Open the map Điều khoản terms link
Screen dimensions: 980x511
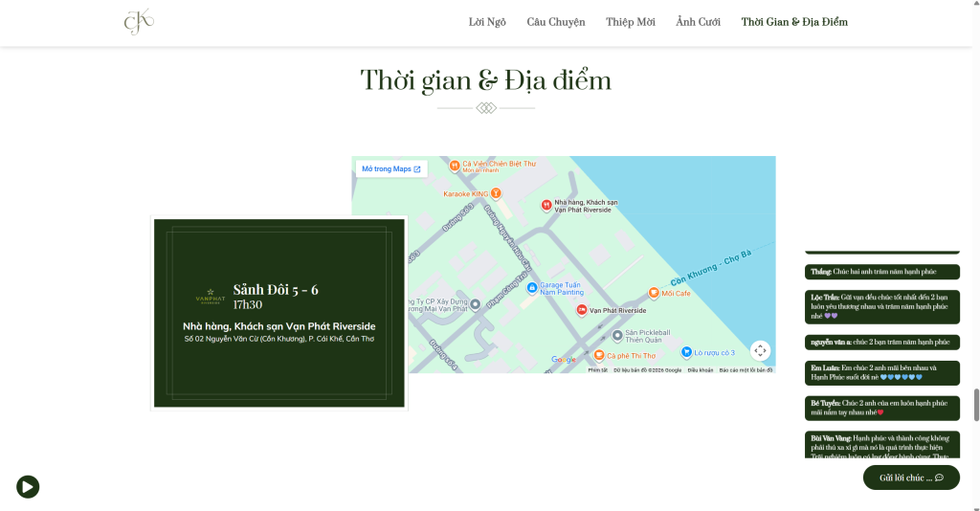tap(700, 369)
